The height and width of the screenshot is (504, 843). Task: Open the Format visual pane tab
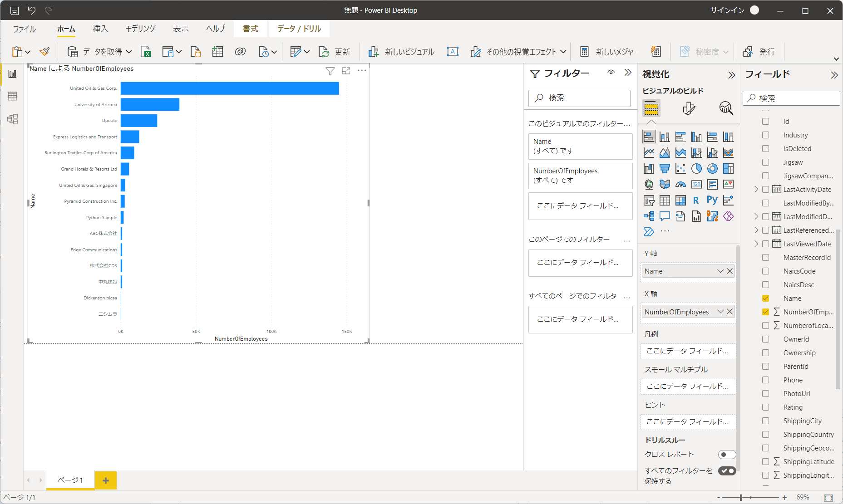(689, 108)
